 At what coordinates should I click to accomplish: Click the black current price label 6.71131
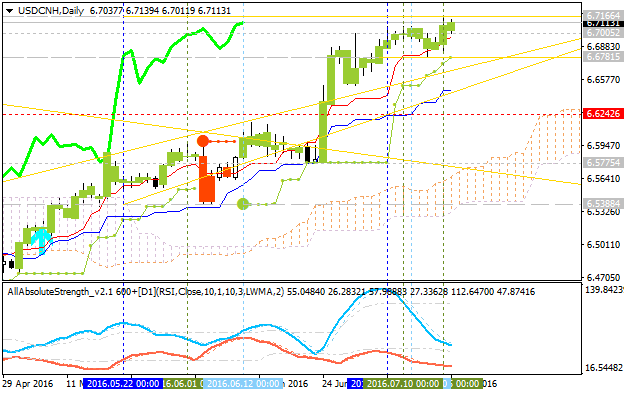604,23
